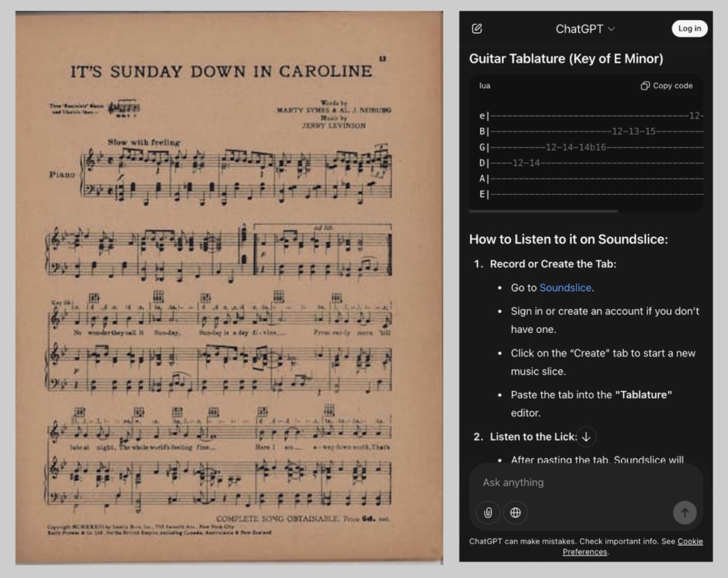This screenshot has width=728, height=578.
Task: Open the ChatGPT model dropdown
Action: click(585, 29)
